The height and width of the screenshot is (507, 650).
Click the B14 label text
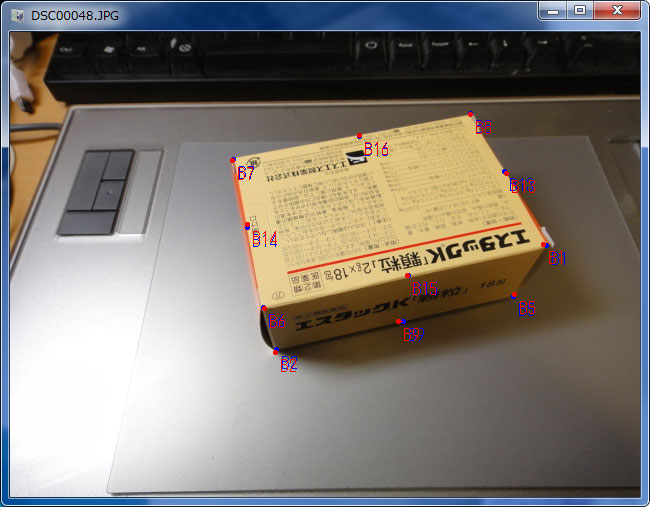point(265,240)
